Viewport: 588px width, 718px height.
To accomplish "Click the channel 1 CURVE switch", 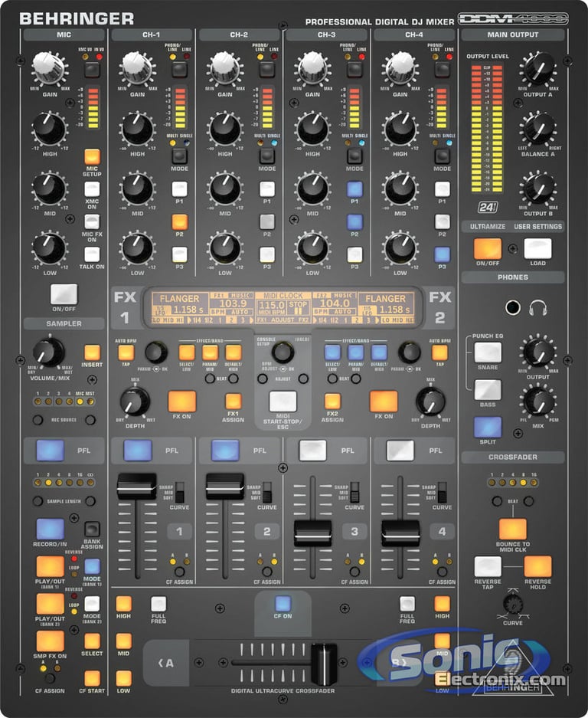I will tap(179, 493).
